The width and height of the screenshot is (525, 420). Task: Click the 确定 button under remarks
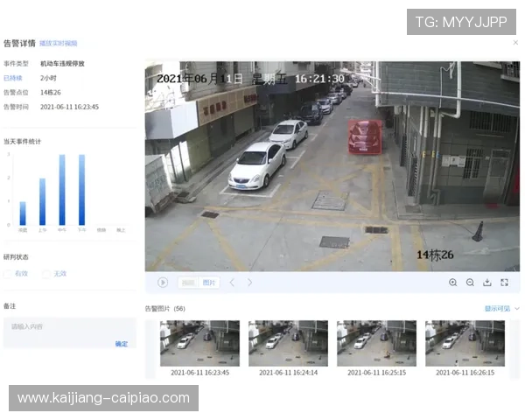(121, 344)
